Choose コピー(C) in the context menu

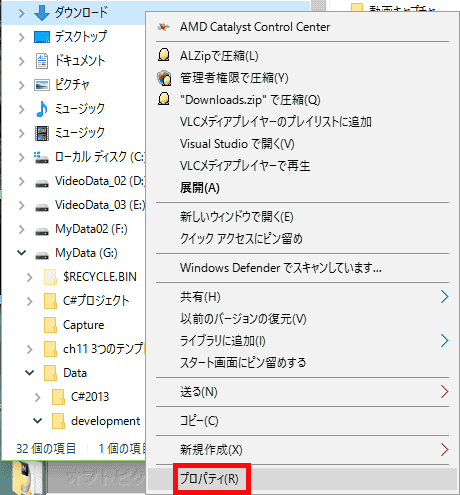click(x=302, y=421)
